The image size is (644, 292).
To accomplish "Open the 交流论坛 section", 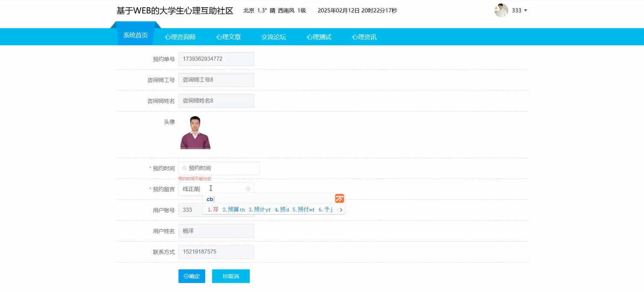I will point(273,37).
